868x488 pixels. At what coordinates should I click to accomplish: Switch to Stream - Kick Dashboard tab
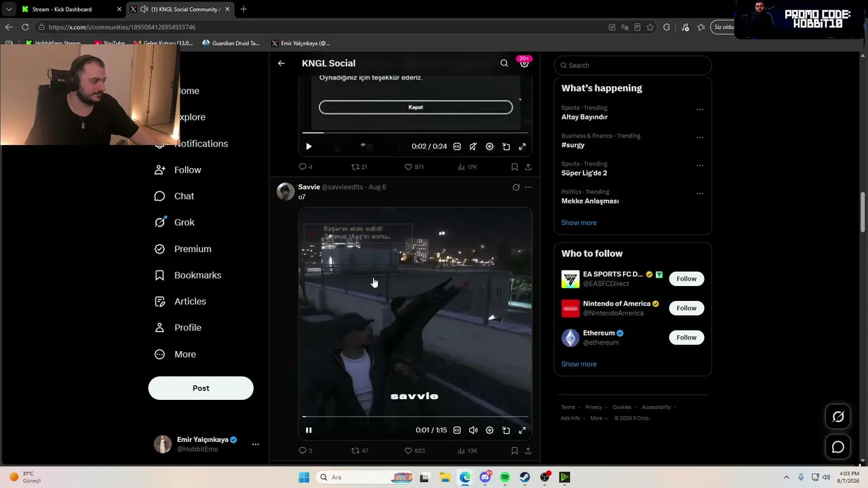pyautogui.click(x=70, y=9)
